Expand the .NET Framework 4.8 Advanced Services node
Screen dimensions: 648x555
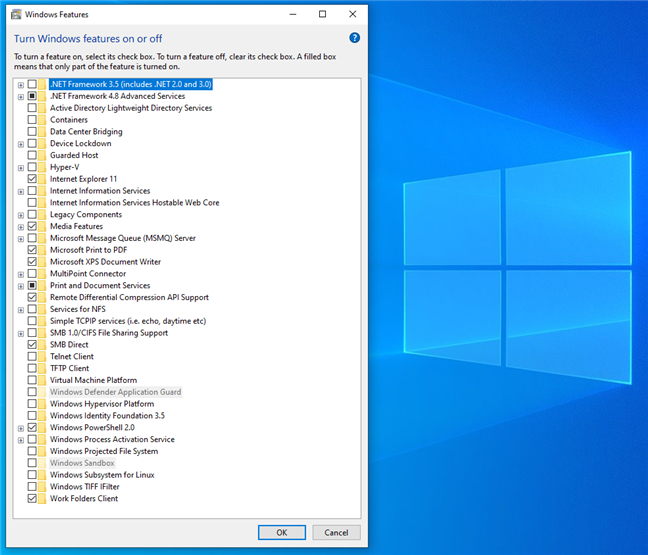pyautogui.click(x=21, y=96)
